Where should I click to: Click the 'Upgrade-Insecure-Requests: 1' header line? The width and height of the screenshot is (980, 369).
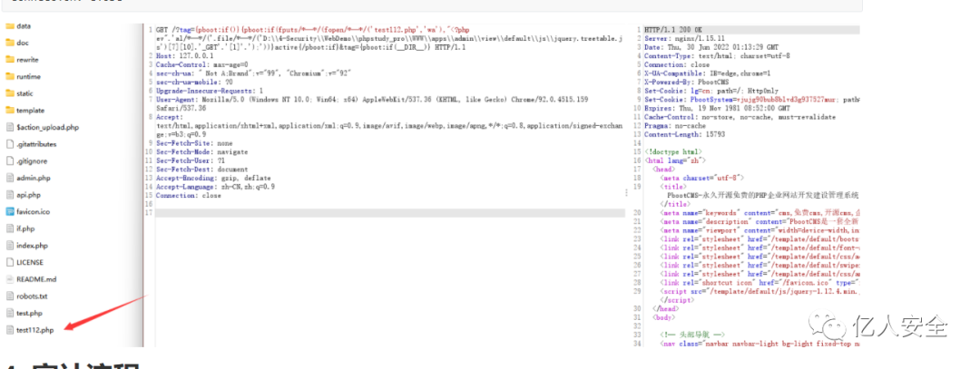pyautogui.click(x=210, y=91)
